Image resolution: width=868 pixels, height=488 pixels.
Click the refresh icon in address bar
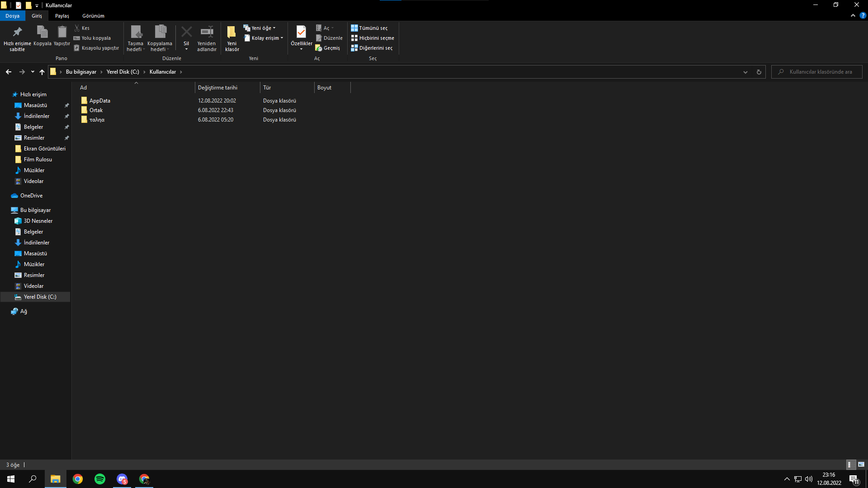759,72
